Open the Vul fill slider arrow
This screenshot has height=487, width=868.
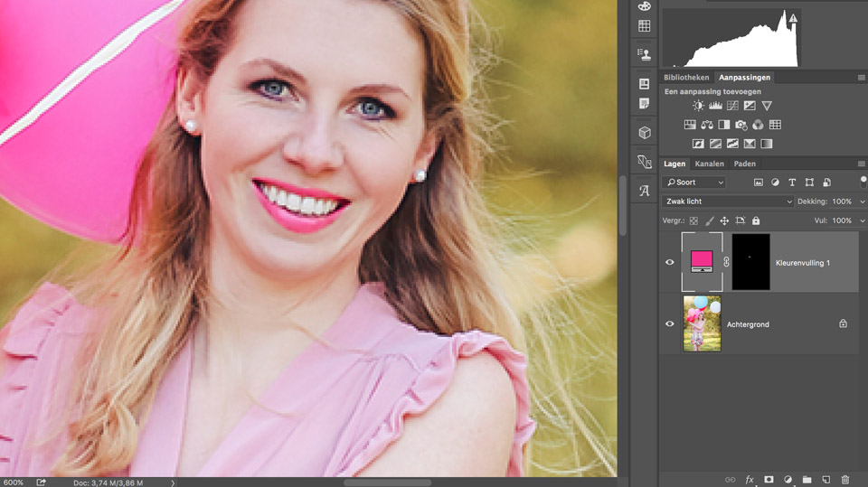[x=863, y=220]
